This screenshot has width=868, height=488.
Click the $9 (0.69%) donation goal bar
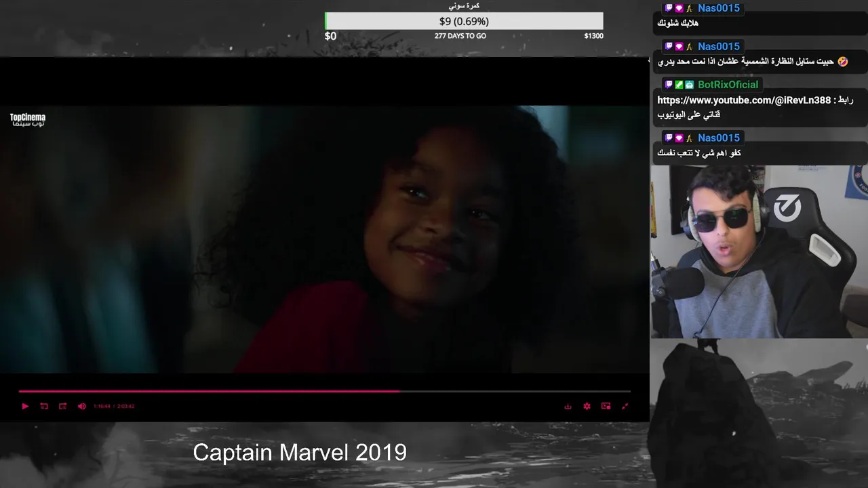coord(464,21)
